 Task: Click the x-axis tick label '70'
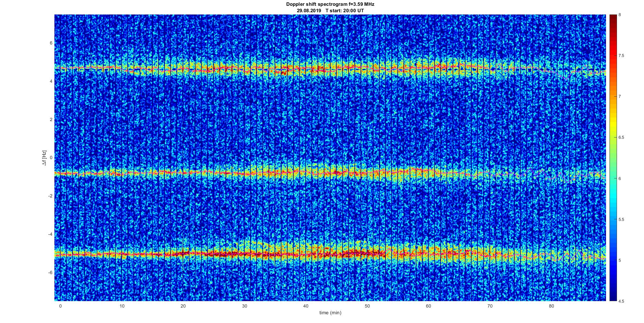490,306
